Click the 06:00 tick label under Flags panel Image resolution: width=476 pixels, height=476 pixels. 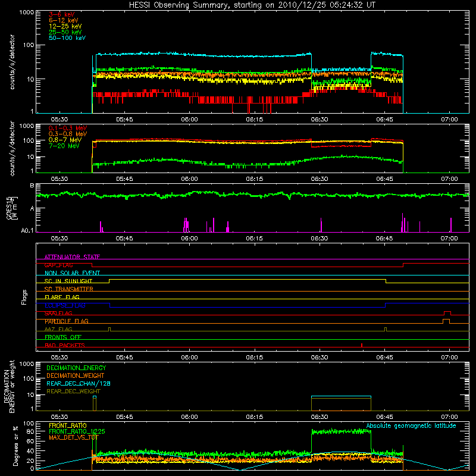189,358
